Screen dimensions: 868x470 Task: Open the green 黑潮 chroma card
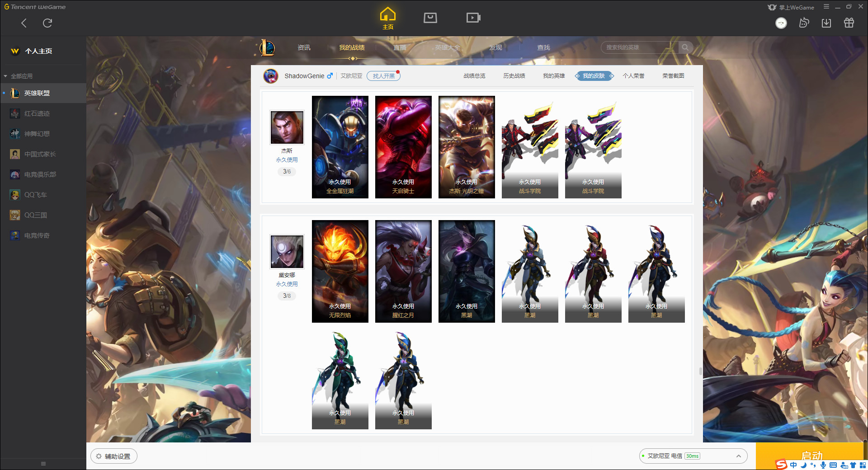point(340,380)
